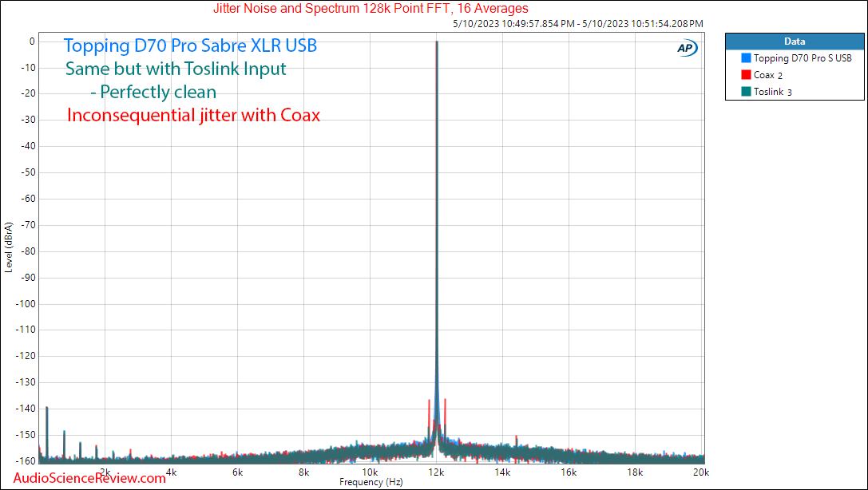Click the x-axis tick label '18k'
Viewport: 868px width, 490px height.
point(635,472)
